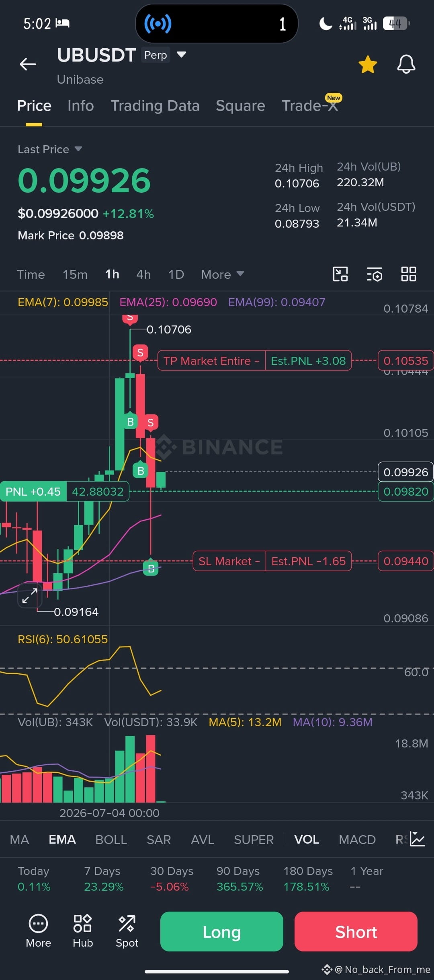
Task: Enable the AVL indicator
Action: pos(203,840)
